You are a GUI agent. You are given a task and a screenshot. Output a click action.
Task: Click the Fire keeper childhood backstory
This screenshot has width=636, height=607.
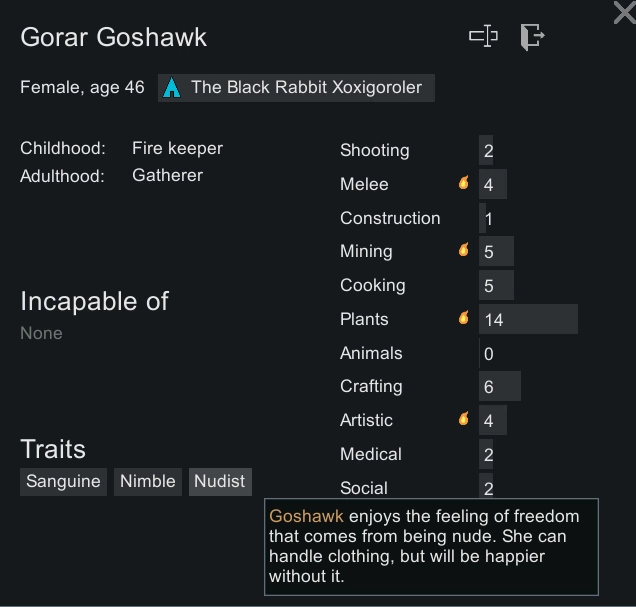177,148
